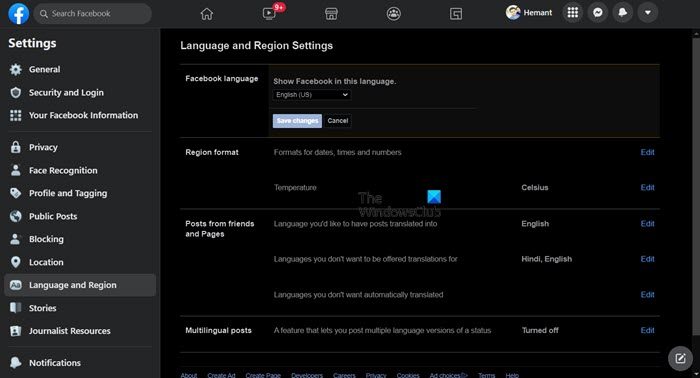Click the Cancel button

(x=338, y=121)
